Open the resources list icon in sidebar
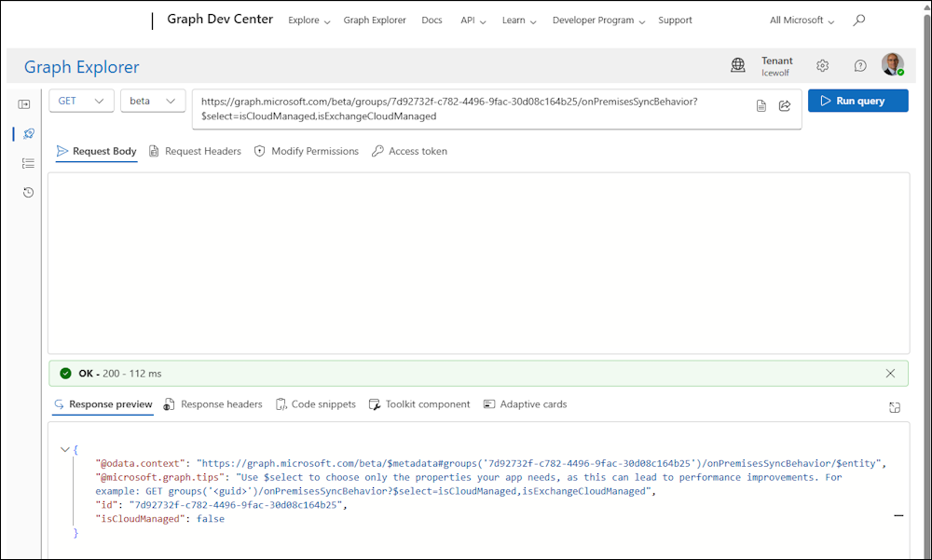The width and height of the screenshot is (932, 560). (28, 163)
